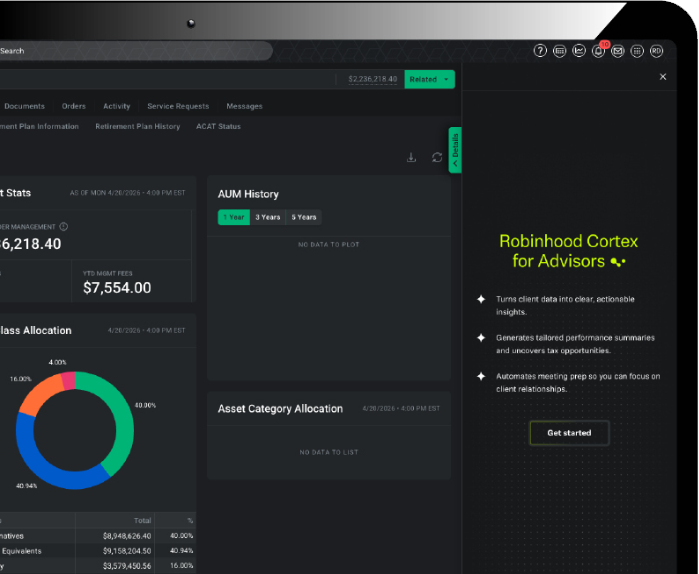Open Retirement Plan History sub-tab

[138, 127]
